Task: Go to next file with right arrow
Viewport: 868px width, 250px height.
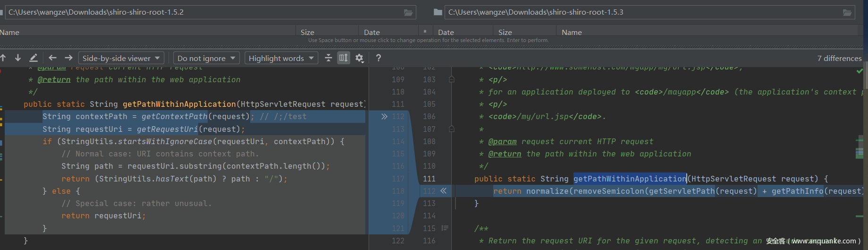Action: (68, 58)
